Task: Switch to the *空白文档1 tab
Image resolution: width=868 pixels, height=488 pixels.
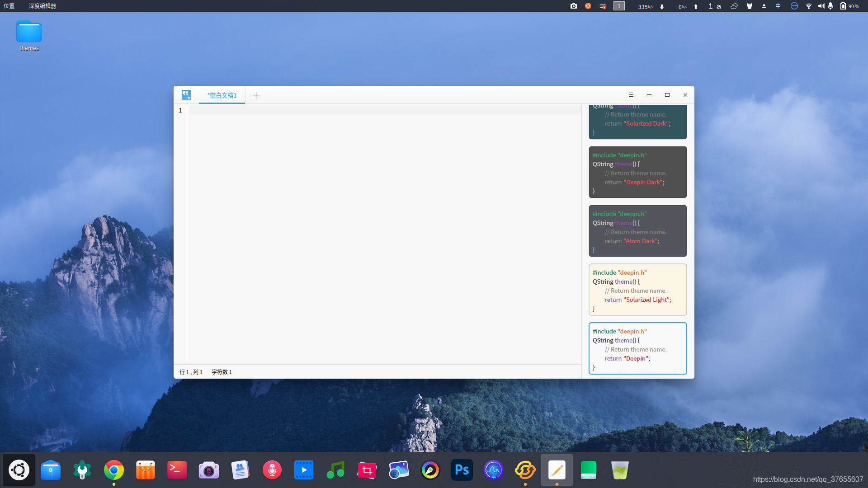Action: [222, 95]
